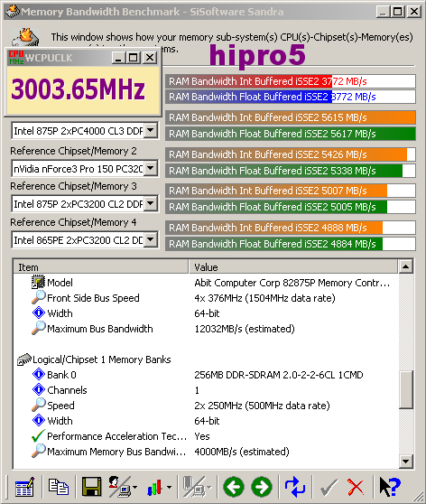Click the 3003.65MHz clock readout
The height and width of the screenshot is (504, 426).
click(x=78, y=89)
